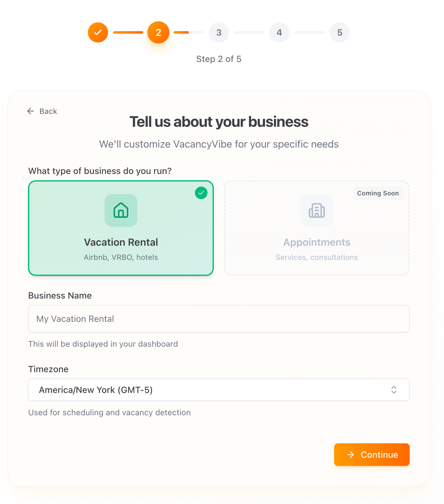Select the Vacation Rental home icon

click(121, 210)
